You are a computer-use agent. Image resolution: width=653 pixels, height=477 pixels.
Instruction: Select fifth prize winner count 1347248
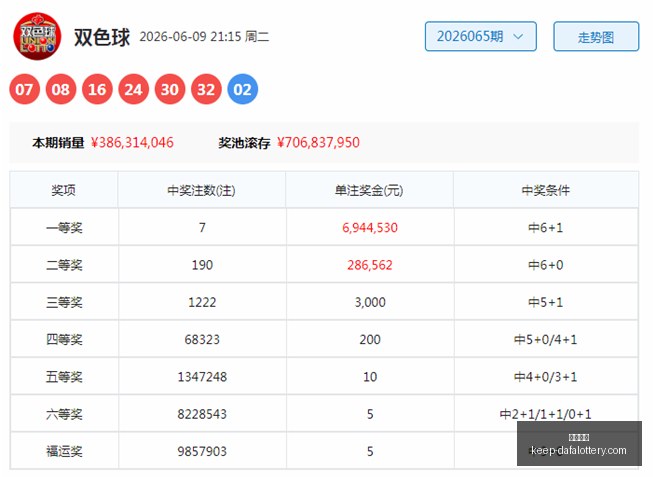(x=202, y=377)
